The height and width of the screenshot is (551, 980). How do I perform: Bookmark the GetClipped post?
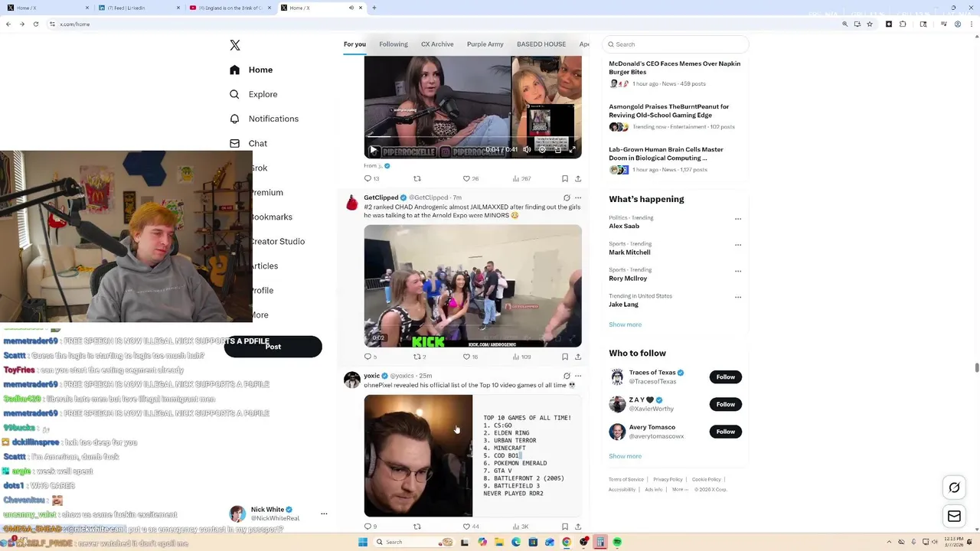[x=565, y=357]
